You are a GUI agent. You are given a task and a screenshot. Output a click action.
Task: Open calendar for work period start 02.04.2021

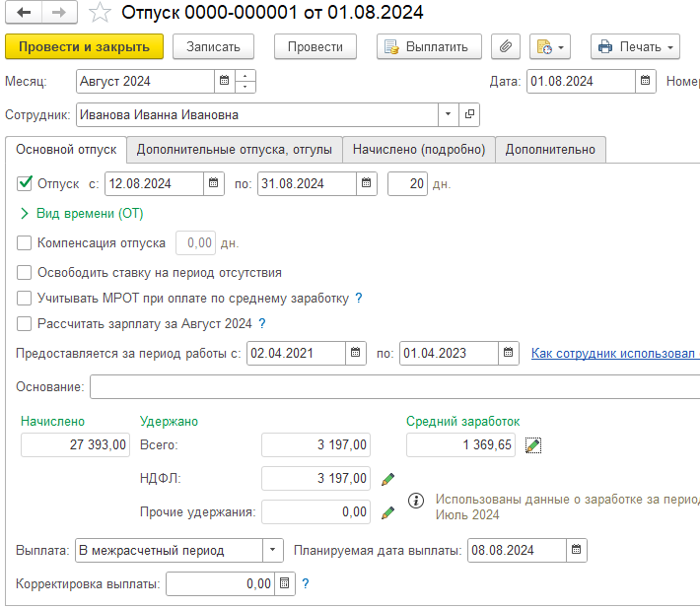pyautogui.click(x=355, y=353)
